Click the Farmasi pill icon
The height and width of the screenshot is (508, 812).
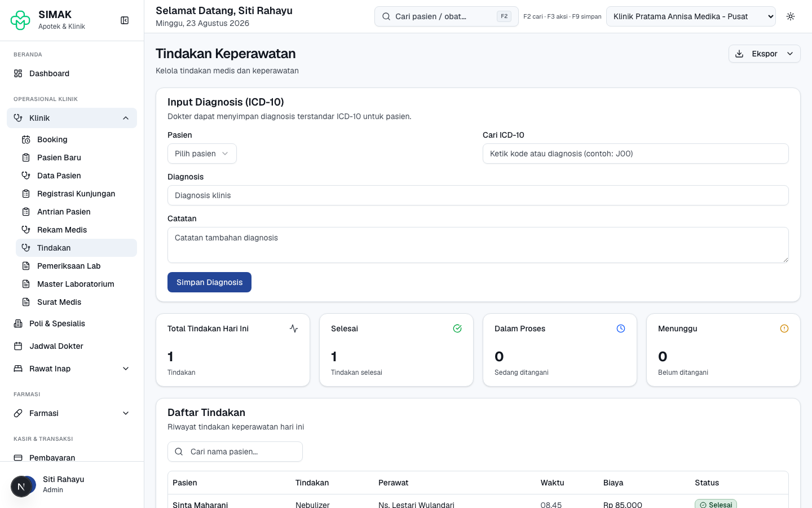click(x=18, y=413)
